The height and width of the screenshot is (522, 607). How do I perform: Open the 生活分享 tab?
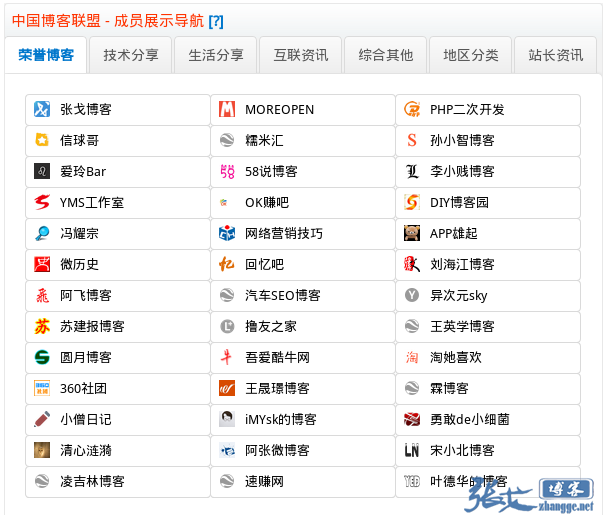(x=216, y=55)
